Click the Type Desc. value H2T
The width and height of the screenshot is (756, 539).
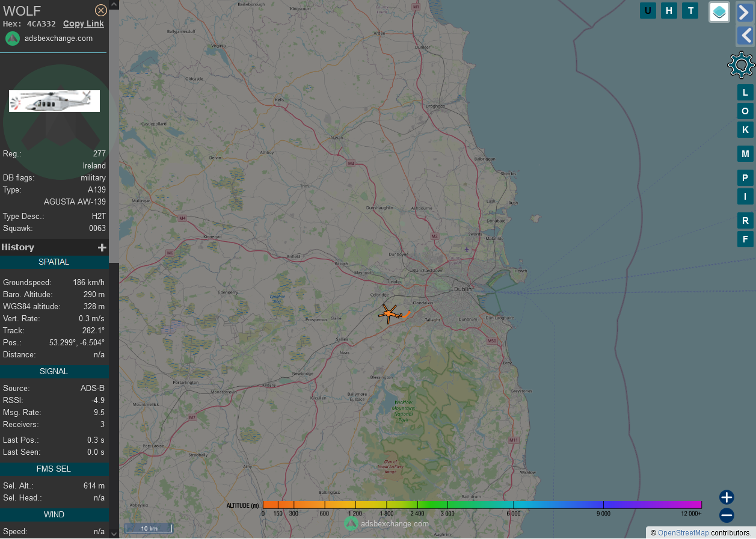99,217
